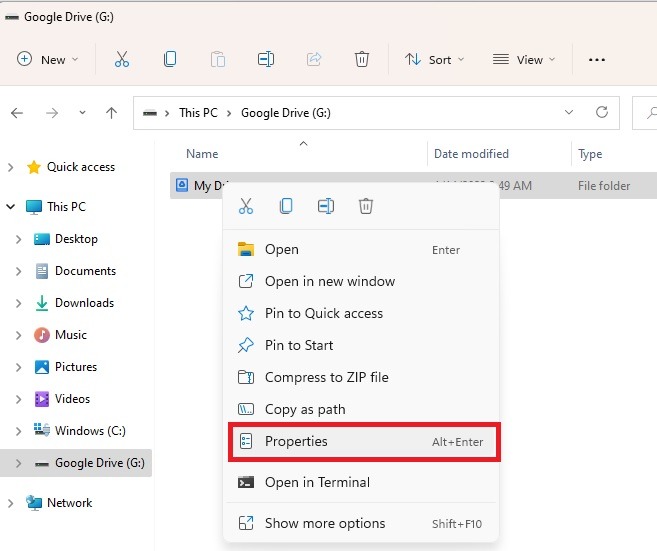The width and height of the screenshot is (657, 551).
Task: Click the Delete trash icon in the top toolbar
Action: click(362, 59)
